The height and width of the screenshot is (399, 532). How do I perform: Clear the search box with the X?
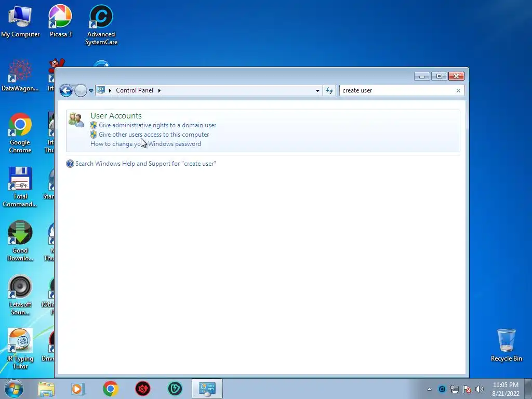[x=458, y=90]
